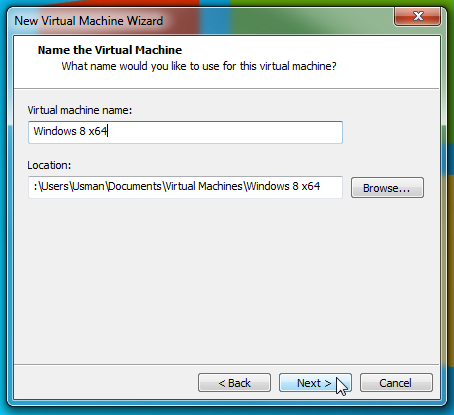Cancel the New Virtual Machine Wizard
454x415 pixels.
(396, 383)
